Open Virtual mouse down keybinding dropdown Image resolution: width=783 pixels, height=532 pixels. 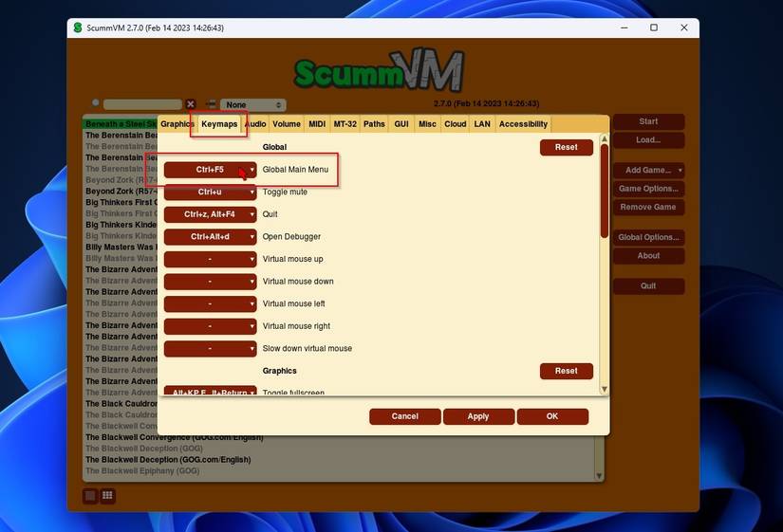211,282
